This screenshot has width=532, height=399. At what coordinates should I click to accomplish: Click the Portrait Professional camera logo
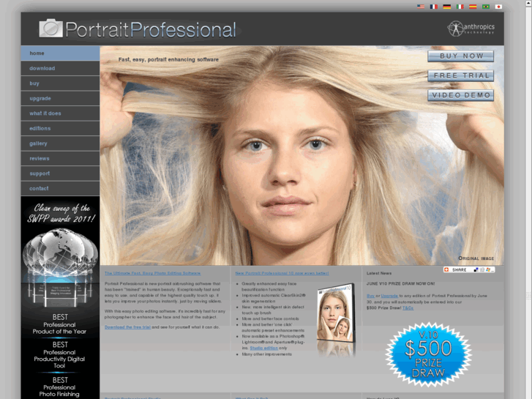(51, 28)
